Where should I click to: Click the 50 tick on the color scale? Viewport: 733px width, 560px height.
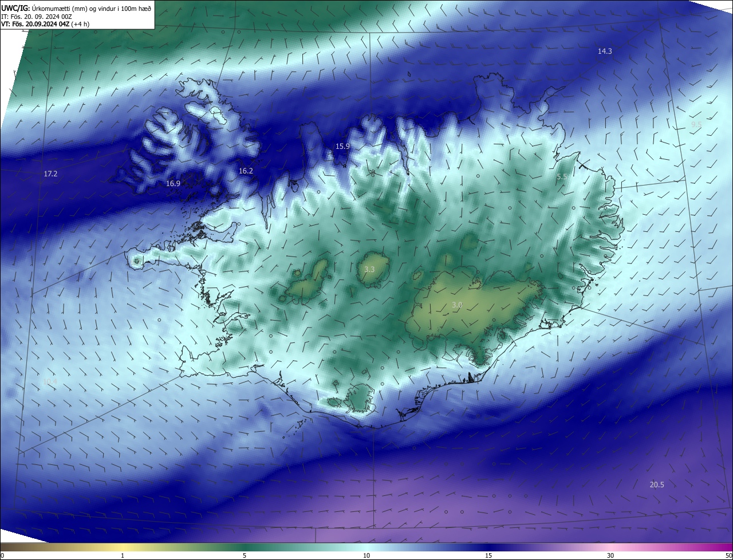pyautogui.click(x=728, y=556)
